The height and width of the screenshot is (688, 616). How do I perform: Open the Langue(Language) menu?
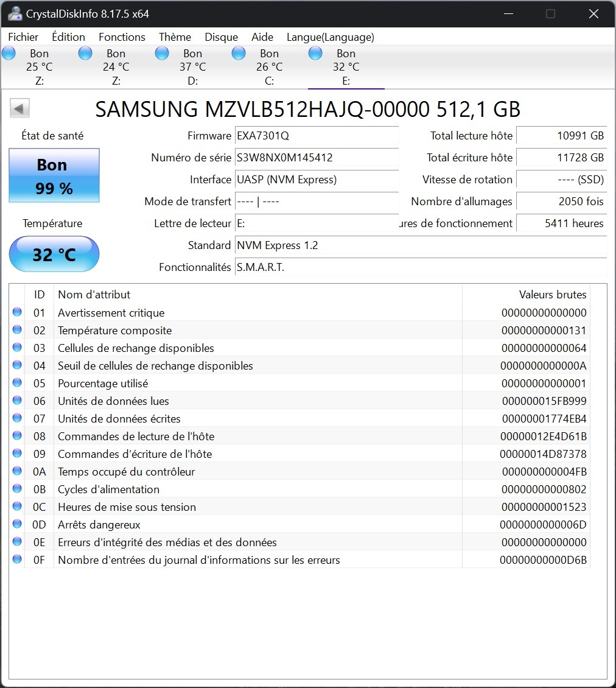click(331, 37)
